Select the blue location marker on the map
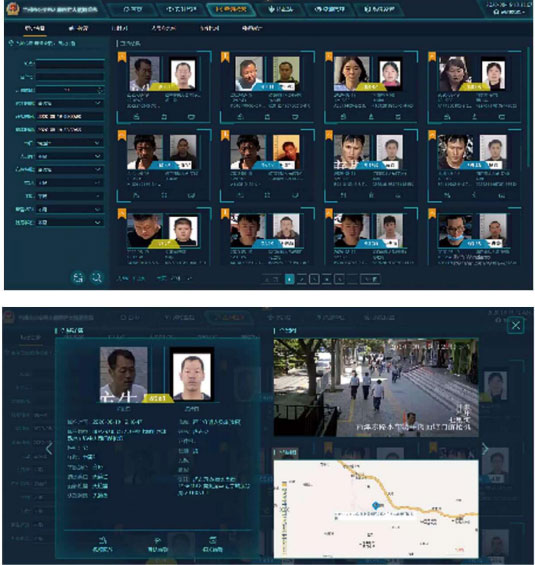Image resolution: width=535 pixels, height=565 pixels. click(375, 505)
